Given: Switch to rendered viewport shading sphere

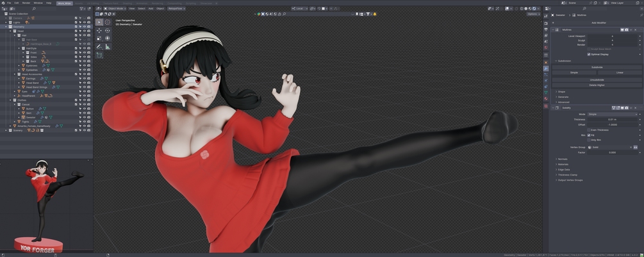Looking at the screenshot, I should [x=534, y=8].
